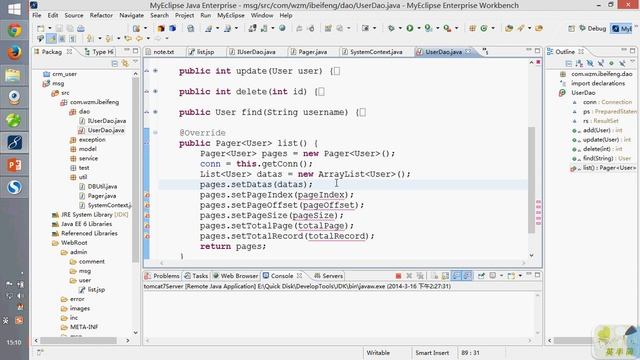Click Hide Fields icon in Outline toolbar
Viewport: 640px width, 360px height.
pos(590,63)
